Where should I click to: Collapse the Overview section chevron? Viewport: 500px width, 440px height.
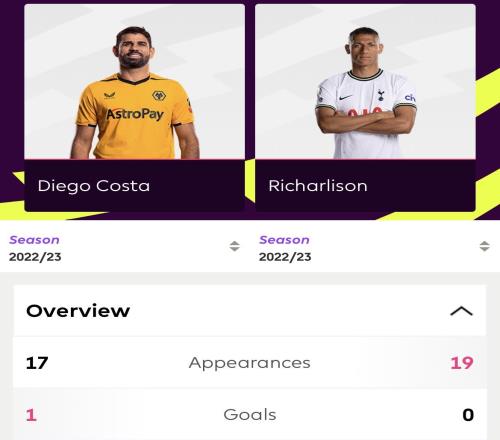(461, 311)
